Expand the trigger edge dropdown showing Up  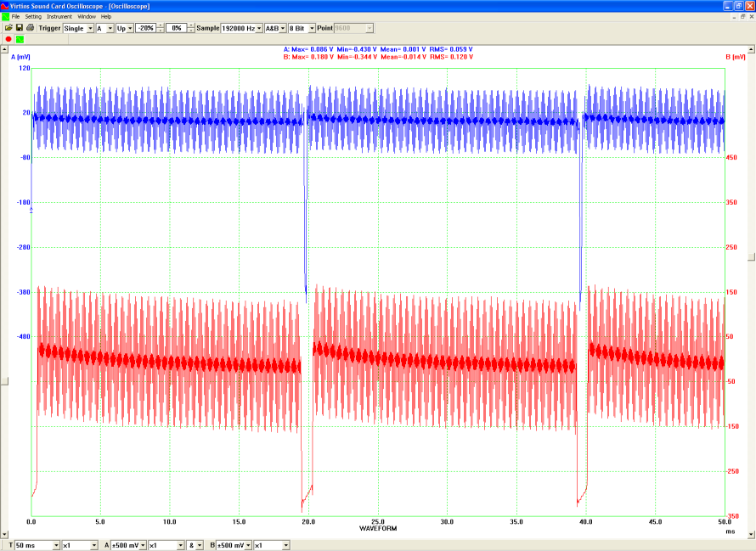tap(130, 29)
